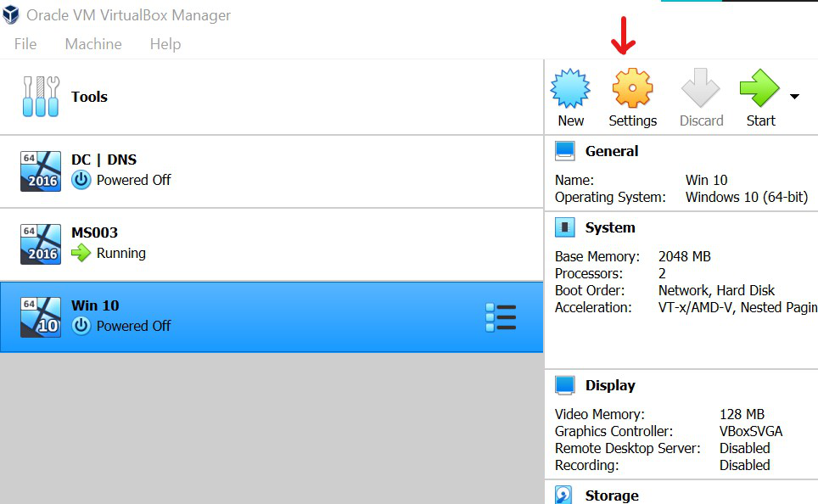
Task: Open the Machine menu
Action: pyautogui.click(x=93, y=44)
